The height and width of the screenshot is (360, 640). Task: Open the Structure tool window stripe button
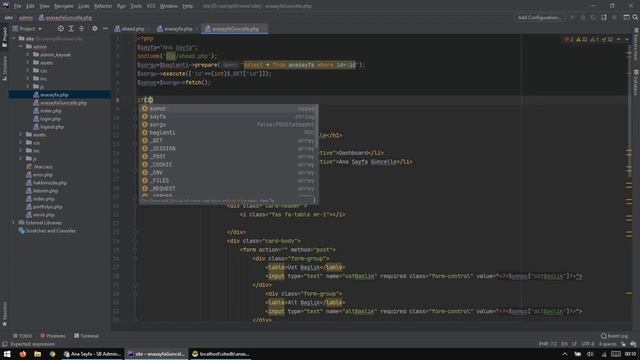[x=4, y=68]
